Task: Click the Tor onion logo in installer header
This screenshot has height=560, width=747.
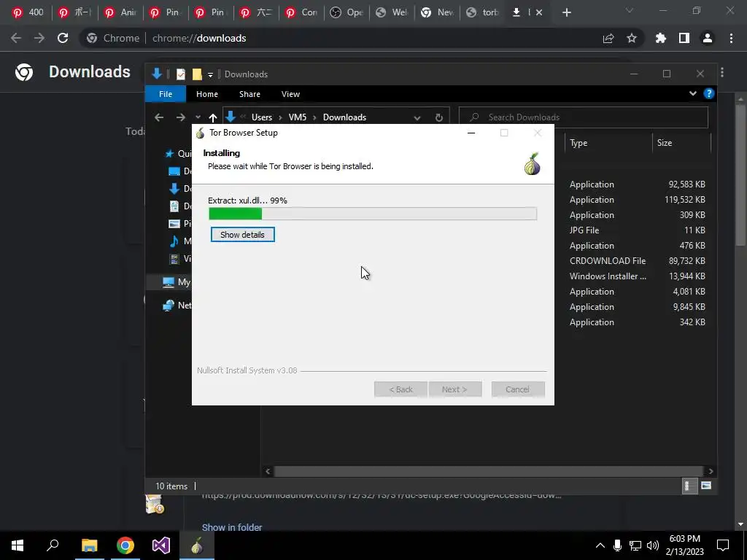Action: [x=532, y=164]
